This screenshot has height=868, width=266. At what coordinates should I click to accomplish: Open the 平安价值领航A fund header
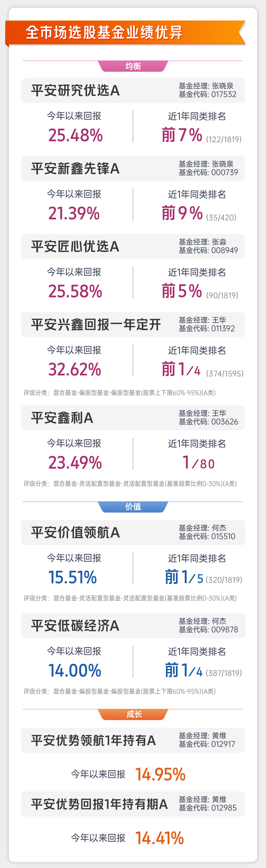coord(133,532)
